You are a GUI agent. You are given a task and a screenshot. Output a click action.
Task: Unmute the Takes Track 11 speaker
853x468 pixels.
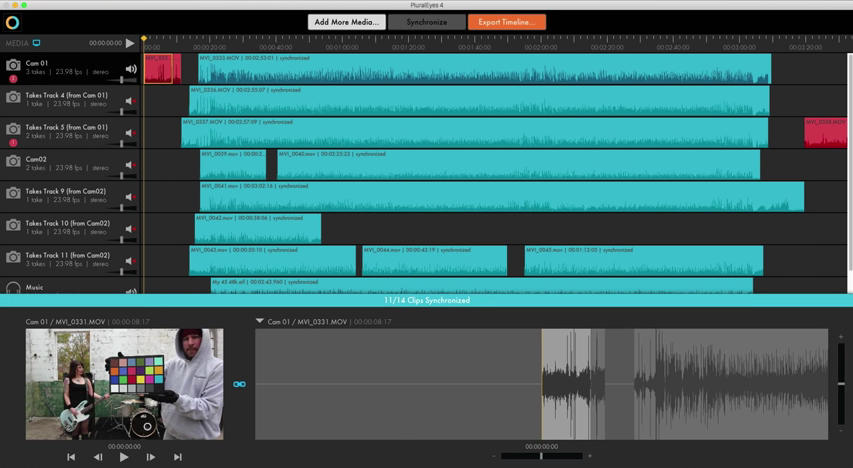tap(131, 261)
